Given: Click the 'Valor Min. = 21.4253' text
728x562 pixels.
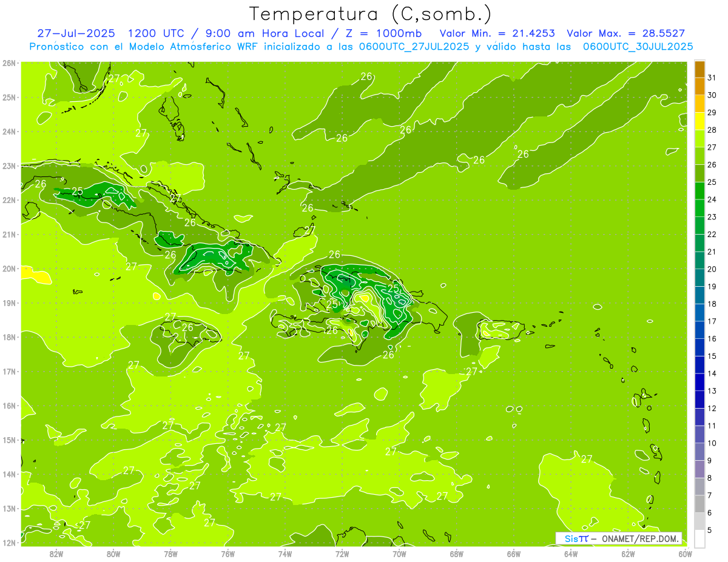Looking at the screenshot, I should click(x=496, y=33).
